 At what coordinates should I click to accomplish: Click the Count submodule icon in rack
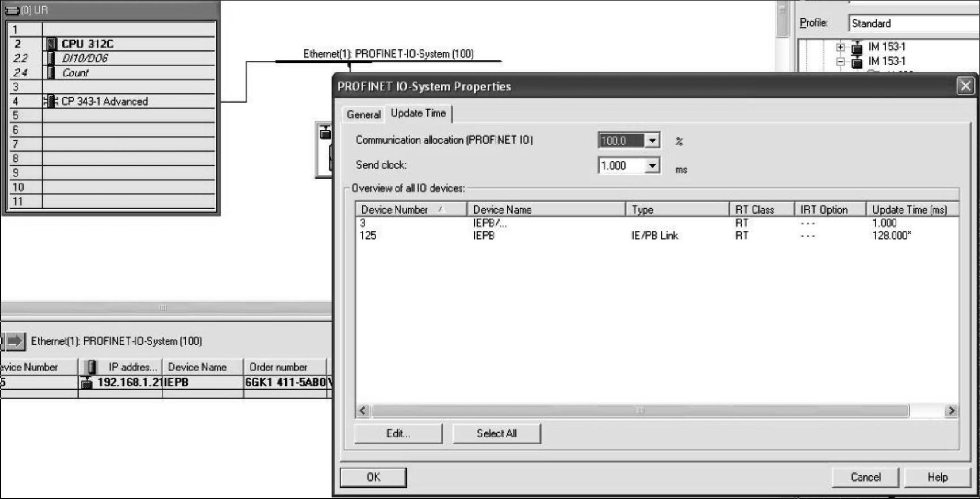(x=51, y=72)
